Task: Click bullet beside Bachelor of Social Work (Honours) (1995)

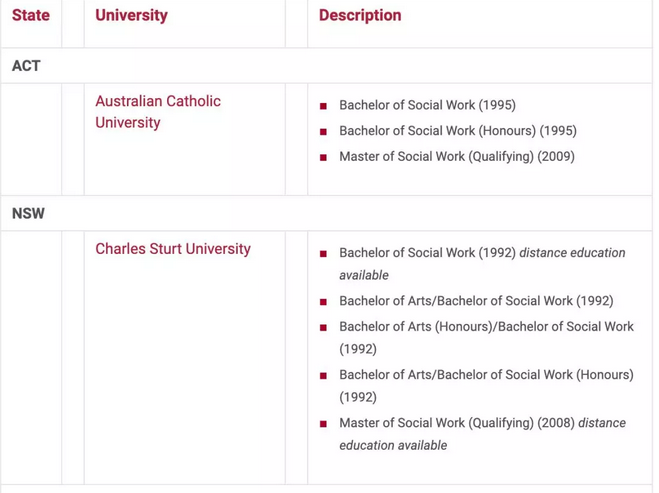Action: (x=323, y=132)
